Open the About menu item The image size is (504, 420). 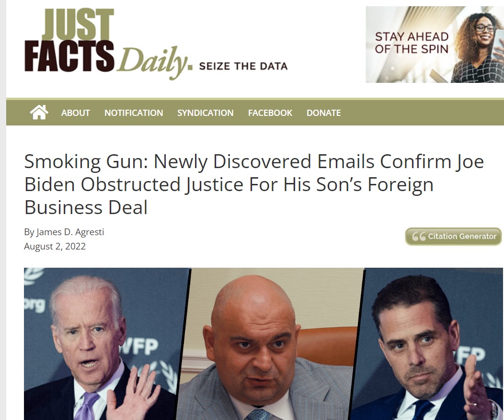76,113
